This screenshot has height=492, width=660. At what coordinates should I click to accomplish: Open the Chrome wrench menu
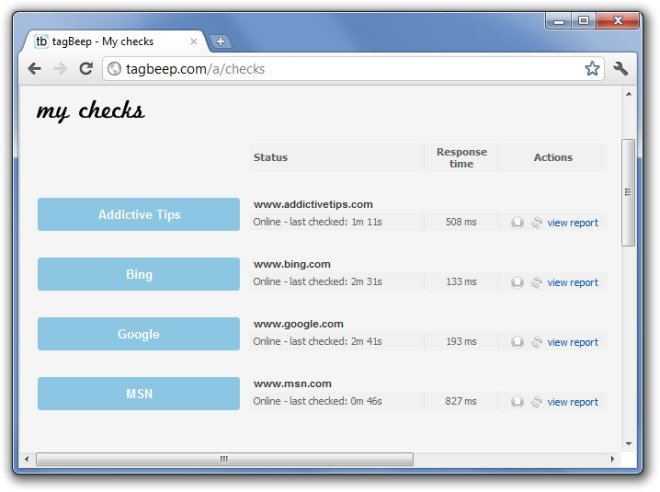pyautogui.click(x=620, y=69)
